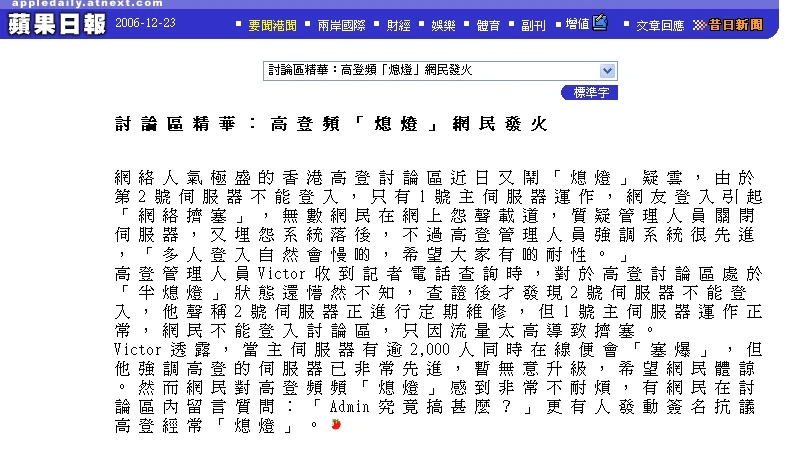Open the 財經 finance section
Viewport: 794px width, 468px height.
(x=398, y=25)
